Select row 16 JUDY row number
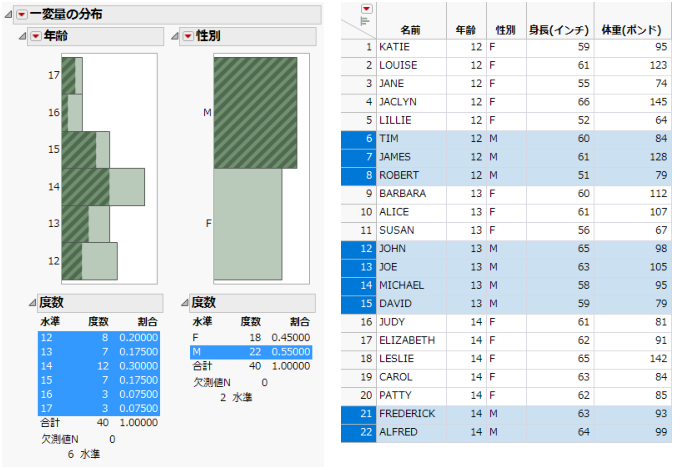 pos(359,322)
